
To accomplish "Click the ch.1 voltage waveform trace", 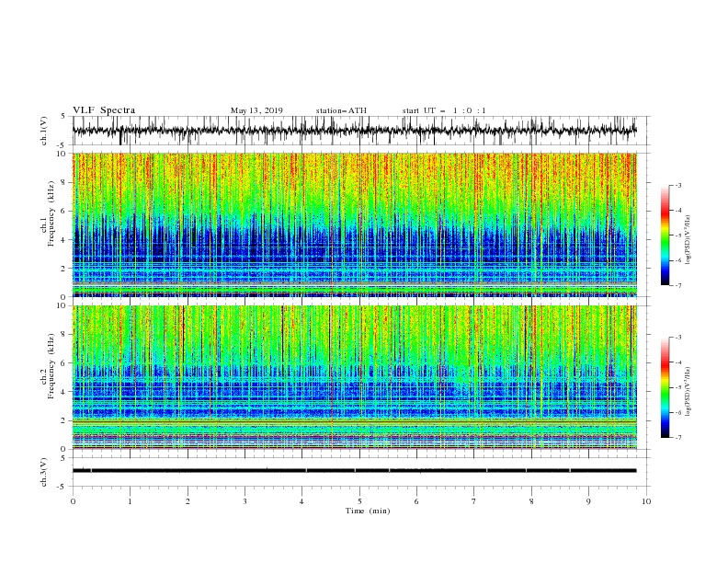I will [x=354, y=131].
